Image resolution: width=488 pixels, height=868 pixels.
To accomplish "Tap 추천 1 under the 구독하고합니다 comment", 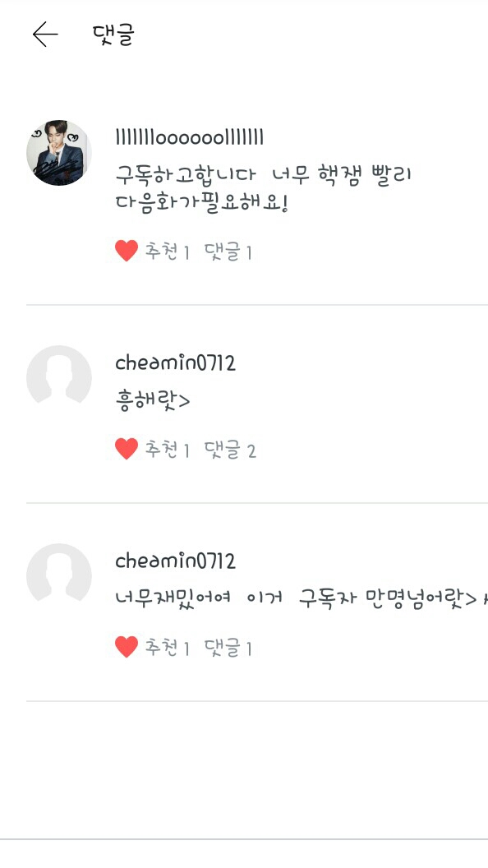I will (x=167, y=252).
